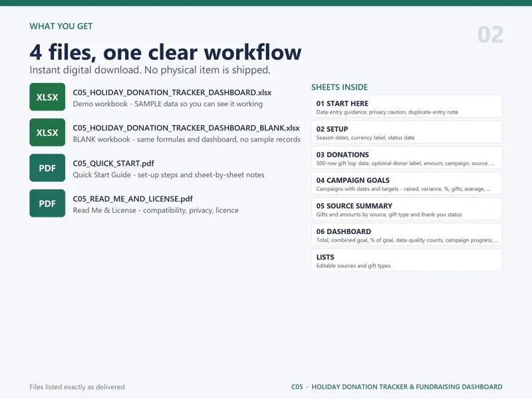Click the XLSX icon beside the BLANK workbook file
The height and width of the screenshot is (399, 532).
[x=47, y=132]
